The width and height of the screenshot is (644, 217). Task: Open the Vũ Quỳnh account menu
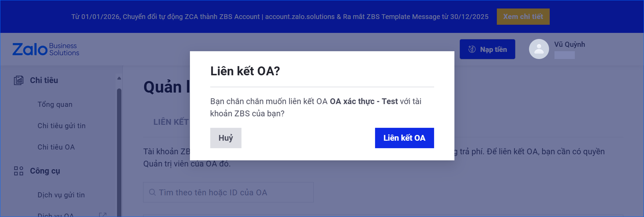click(569, 45)
